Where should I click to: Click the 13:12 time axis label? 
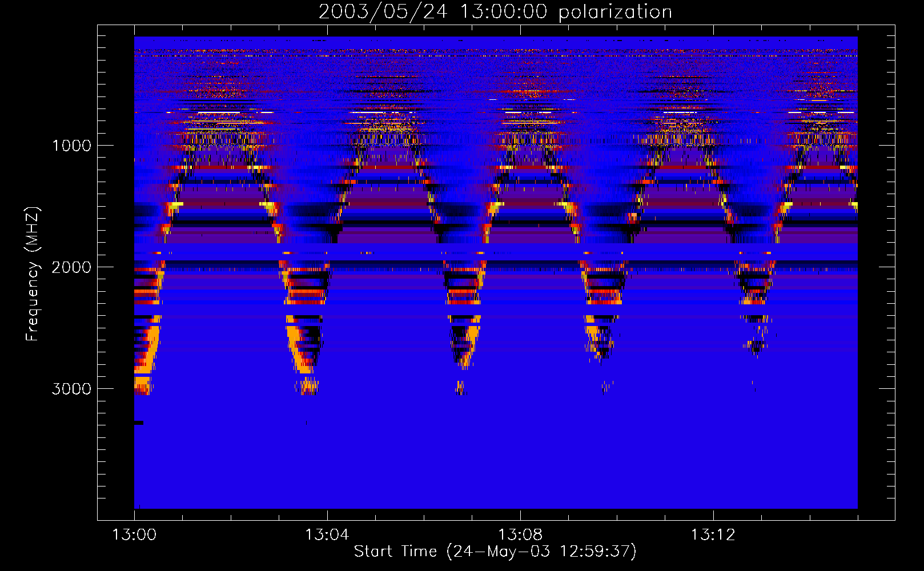pos(713,535)
